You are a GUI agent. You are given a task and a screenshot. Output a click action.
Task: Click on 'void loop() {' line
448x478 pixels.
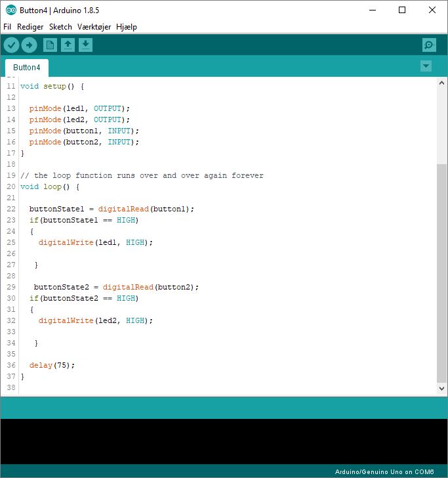pyautogui.click(x=50, y=186)
